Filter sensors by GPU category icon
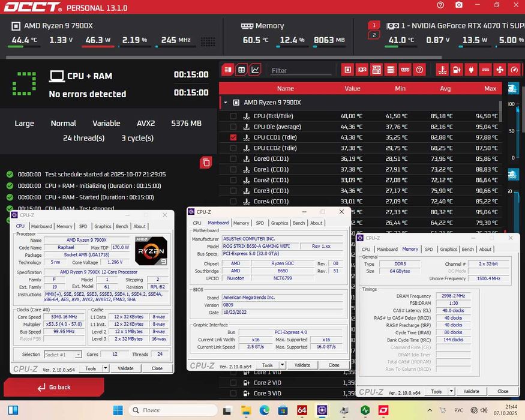Image resolution: width=525 pixels, height=420 pixels. click(x=362, y=70)
